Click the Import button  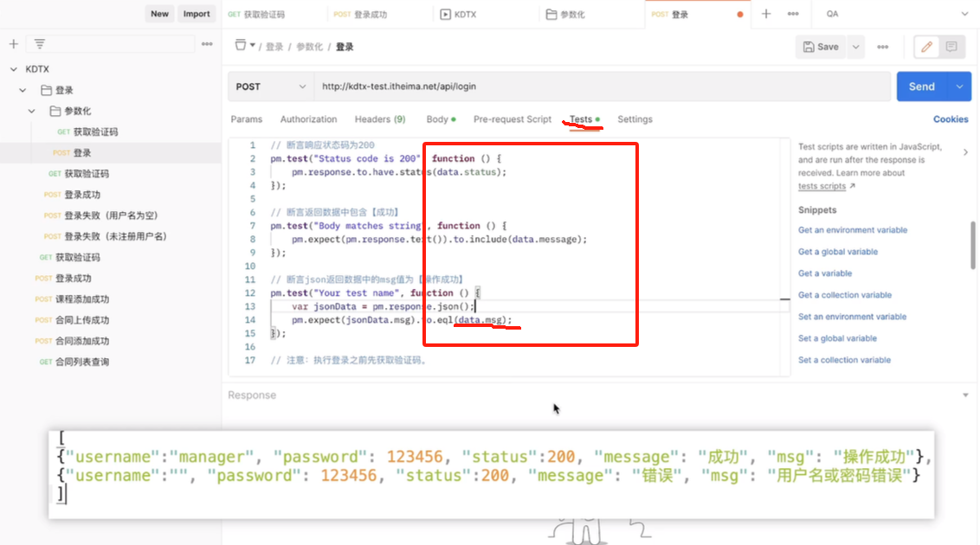[197, 14]
